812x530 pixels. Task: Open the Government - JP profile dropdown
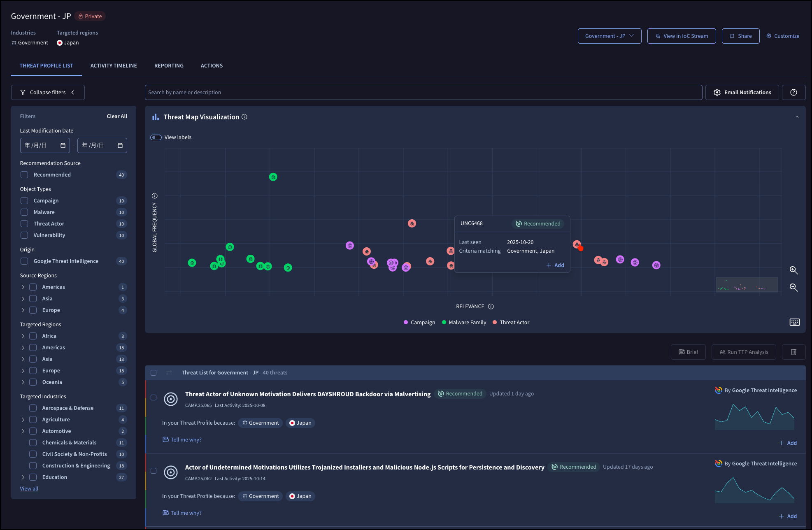[x=609, y=36]
